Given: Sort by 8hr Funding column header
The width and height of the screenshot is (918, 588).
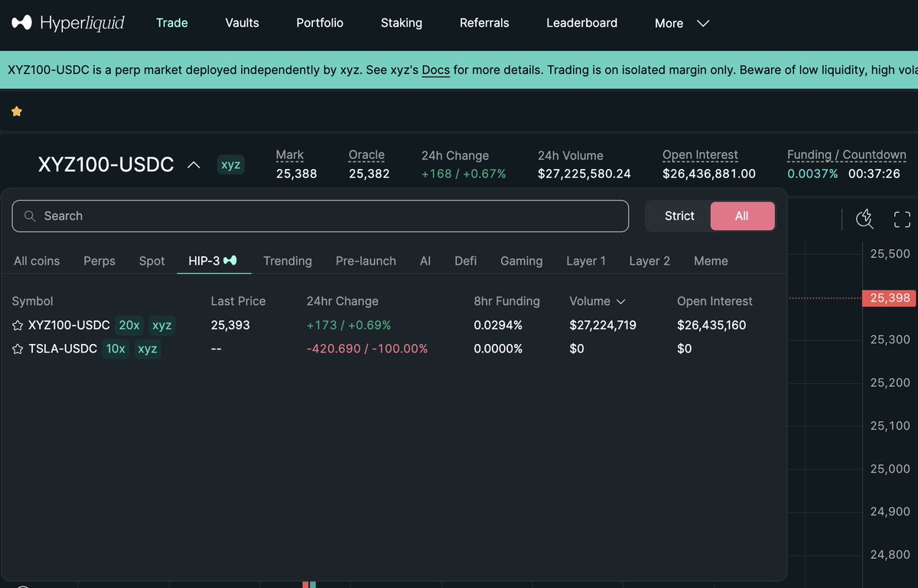Looking at the screenshot, I should pos(507,301).
